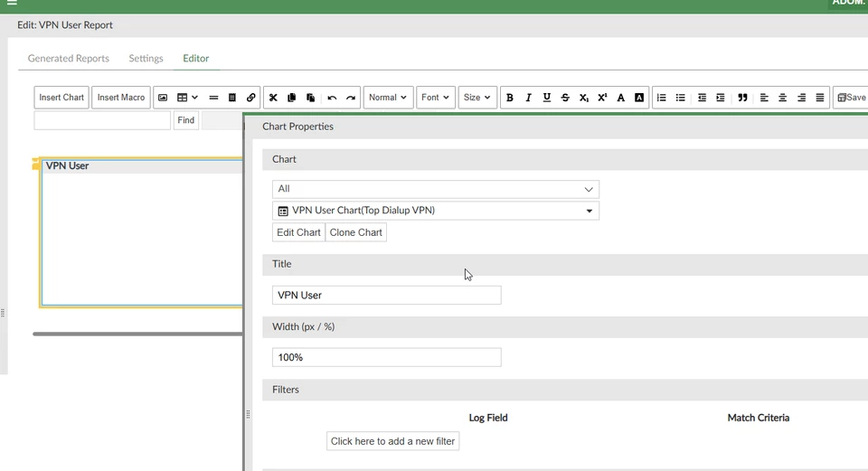
Task: Apply italic formatting from the toolbar
Action: point(528,98)
